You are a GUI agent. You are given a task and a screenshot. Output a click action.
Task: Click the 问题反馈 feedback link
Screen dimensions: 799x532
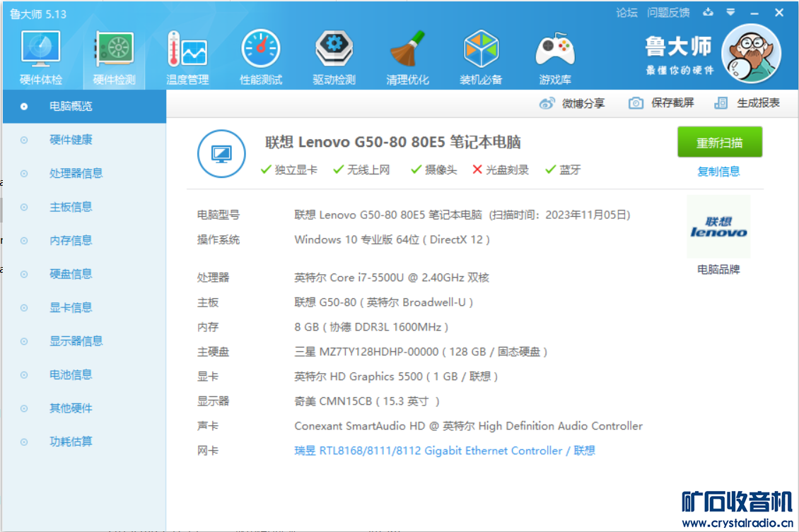[667, 13]
